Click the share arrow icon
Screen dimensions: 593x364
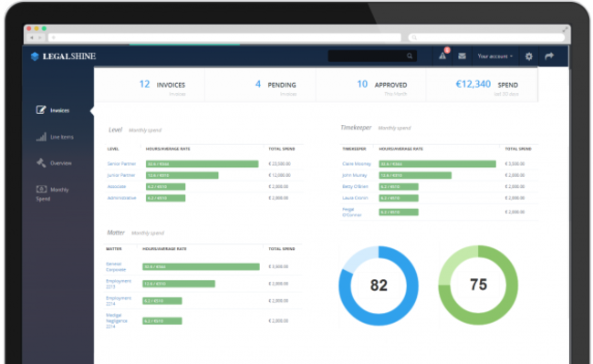coord(549,56)
